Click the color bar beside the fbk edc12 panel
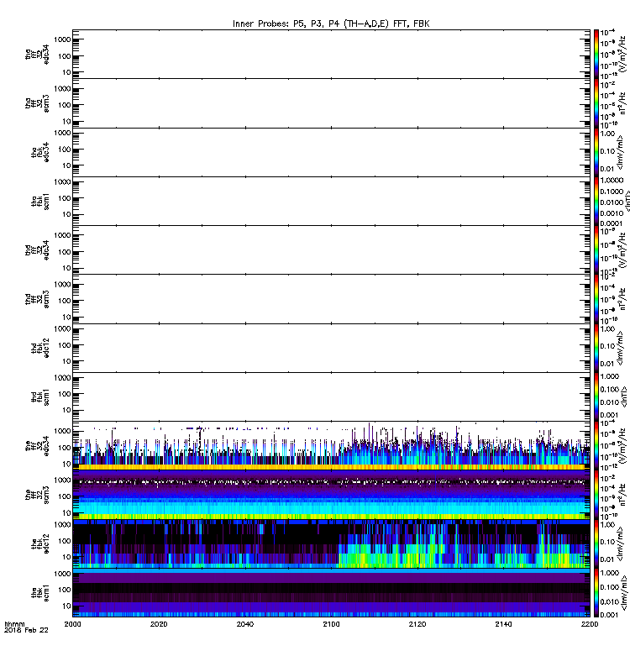The height and width of the screenshot is (672, 630). pos(596,543)
